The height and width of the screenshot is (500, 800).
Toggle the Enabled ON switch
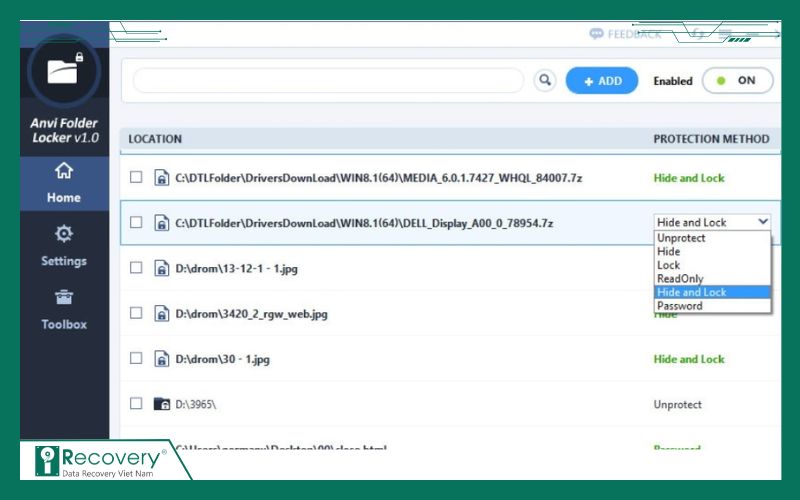pos(737,81)
